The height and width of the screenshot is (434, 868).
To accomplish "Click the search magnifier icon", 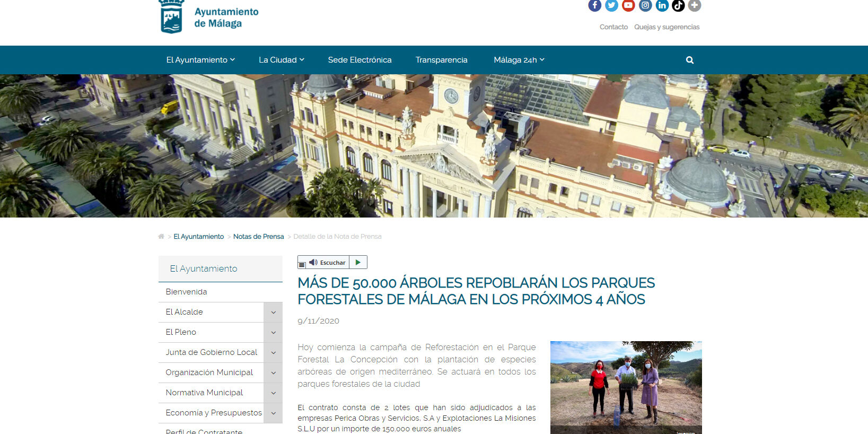I will [690, 60].
